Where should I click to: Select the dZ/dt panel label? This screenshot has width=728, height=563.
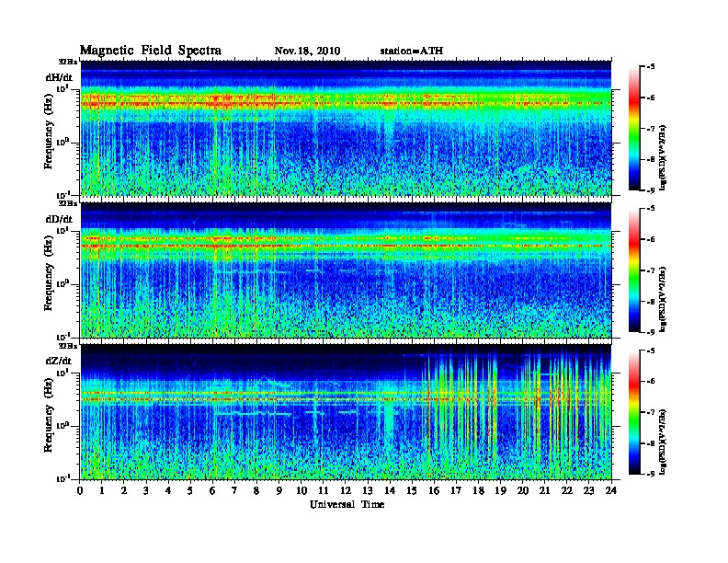[x=59, y=361]
